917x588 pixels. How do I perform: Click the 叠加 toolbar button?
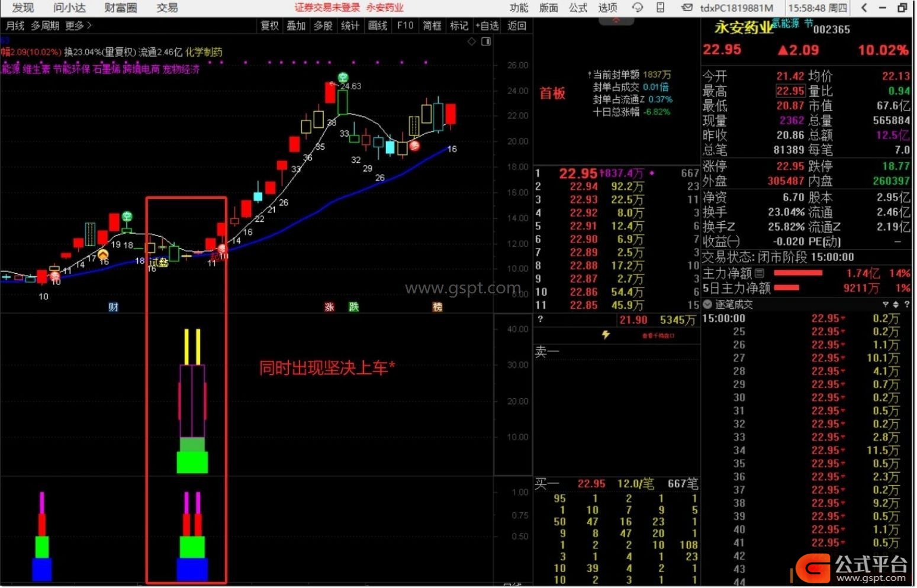pos(296,25)
